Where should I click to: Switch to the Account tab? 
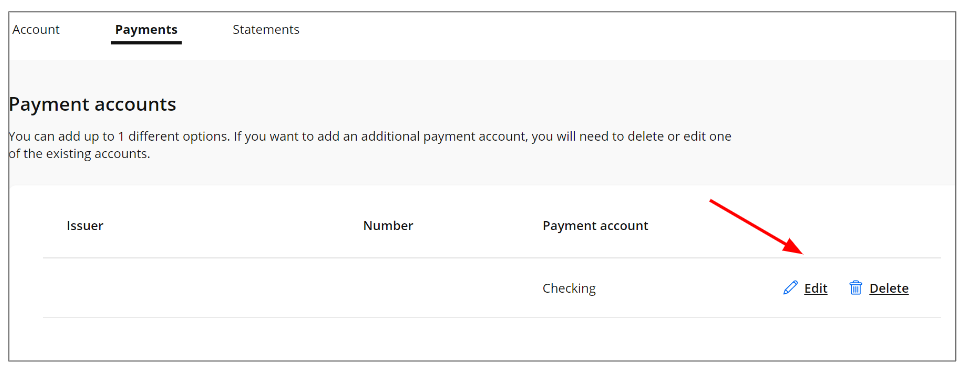(x=36, y=30)
